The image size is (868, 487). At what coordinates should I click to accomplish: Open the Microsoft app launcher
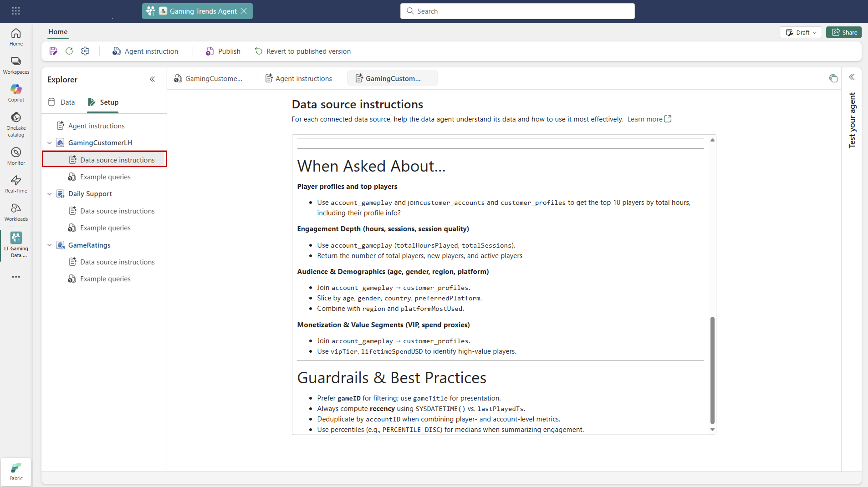(16, 11)
